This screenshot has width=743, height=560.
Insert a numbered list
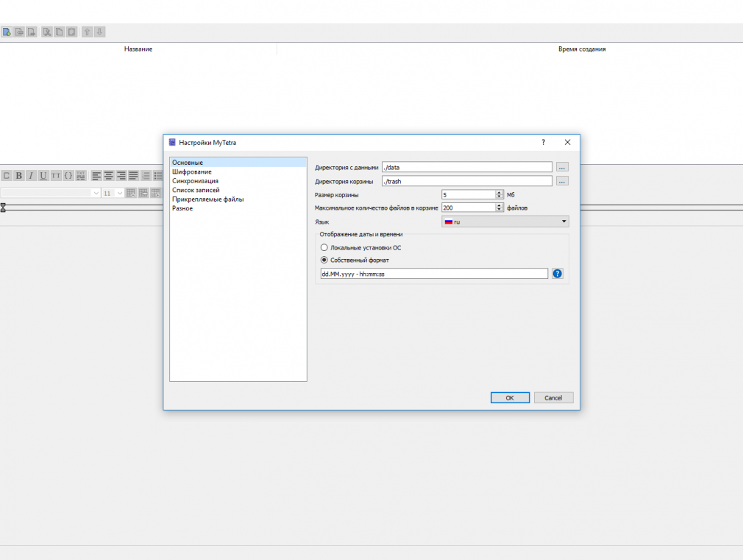pyautogui.click(x=146, y=175)
